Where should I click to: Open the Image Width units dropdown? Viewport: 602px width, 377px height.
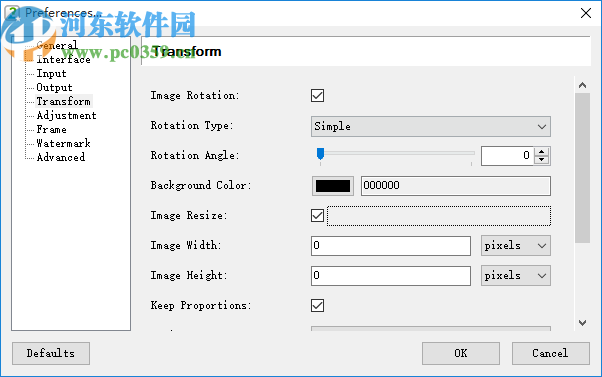click(516, 246)
